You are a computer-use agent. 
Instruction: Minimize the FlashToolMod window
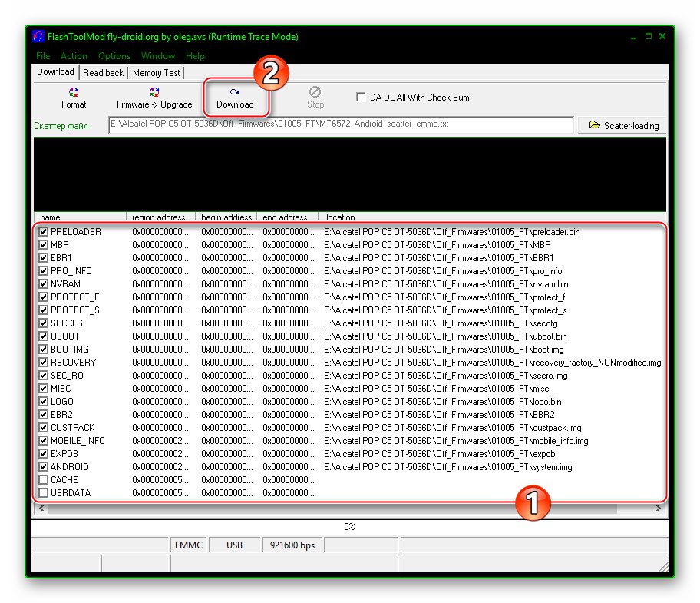pyautogui.click(x=633, y=37)
